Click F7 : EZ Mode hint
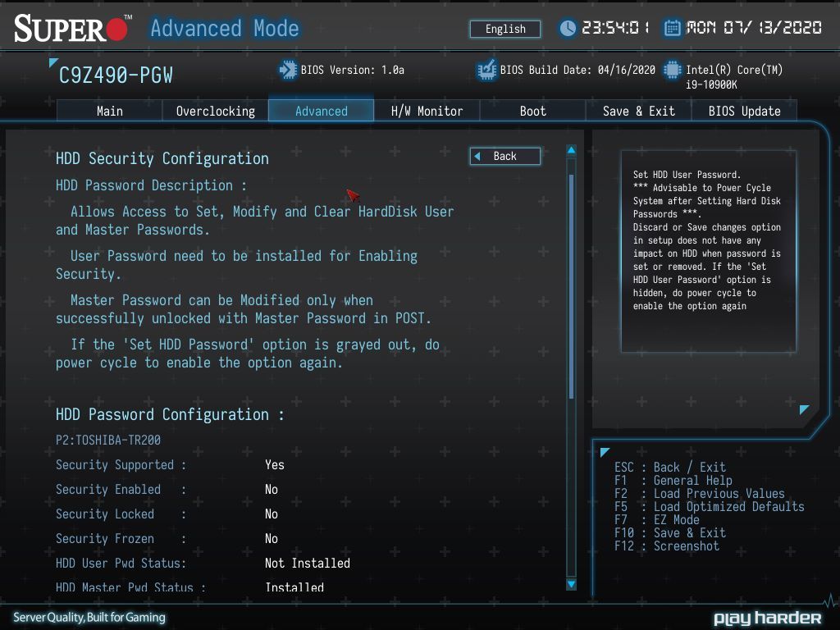The image size is (840, 630). pos(657,519)
